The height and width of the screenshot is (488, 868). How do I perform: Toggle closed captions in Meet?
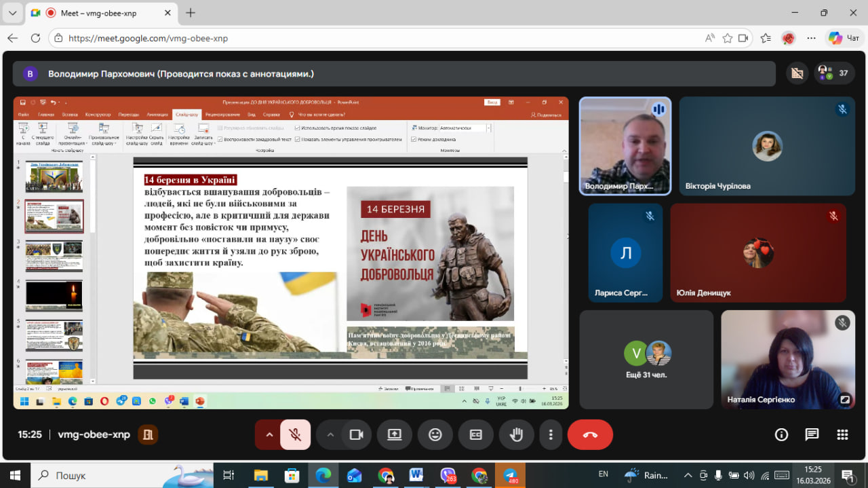[x=476, y=435]
